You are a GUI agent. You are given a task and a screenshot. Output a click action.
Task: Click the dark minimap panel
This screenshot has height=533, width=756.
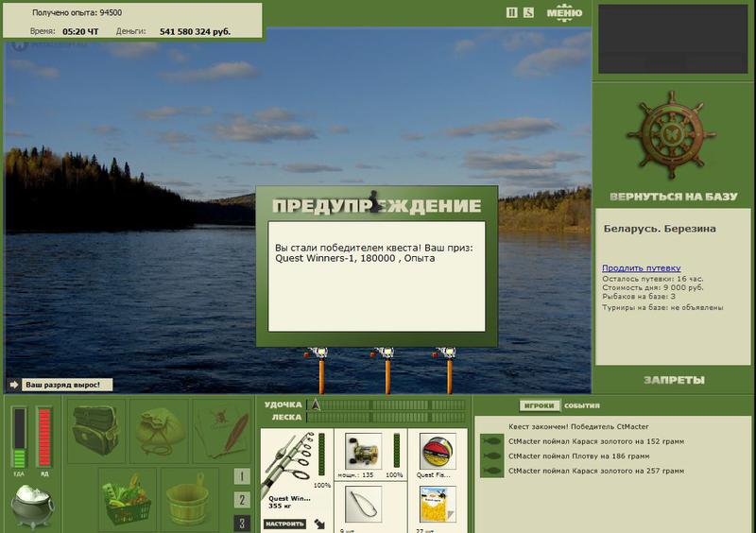point(673,39)
